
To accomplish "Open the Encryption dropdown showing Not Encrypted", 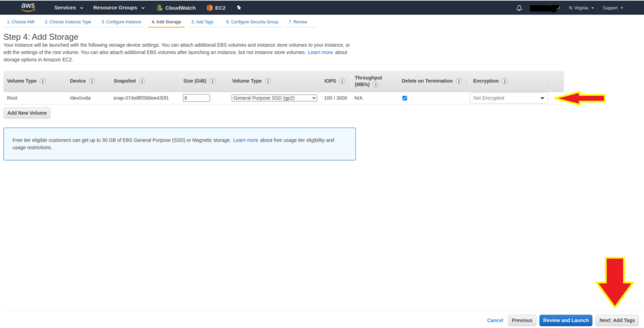I will click(508, 98).
